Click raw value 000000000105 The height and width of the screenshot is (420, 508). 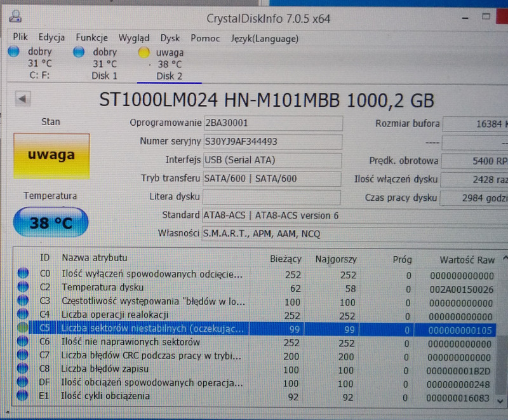tap(460, 330)
